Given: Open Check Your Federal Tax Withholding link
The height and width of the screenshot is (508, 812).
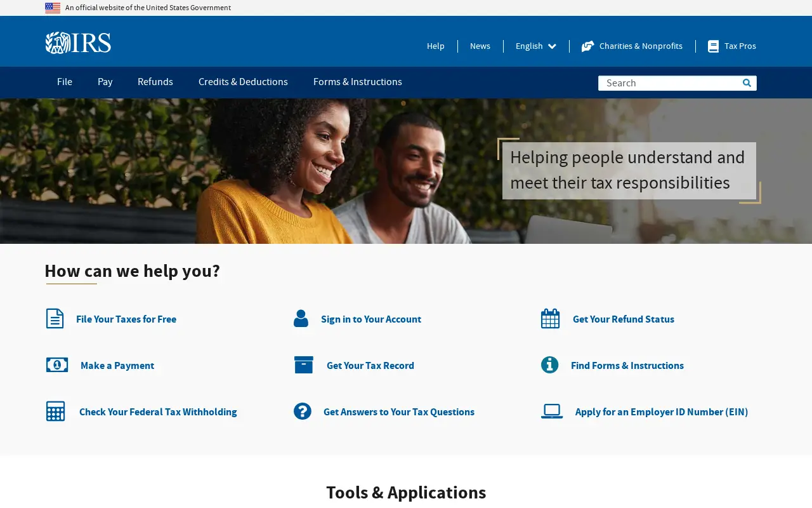Looking at the screenshot, I should pos(158,412).
